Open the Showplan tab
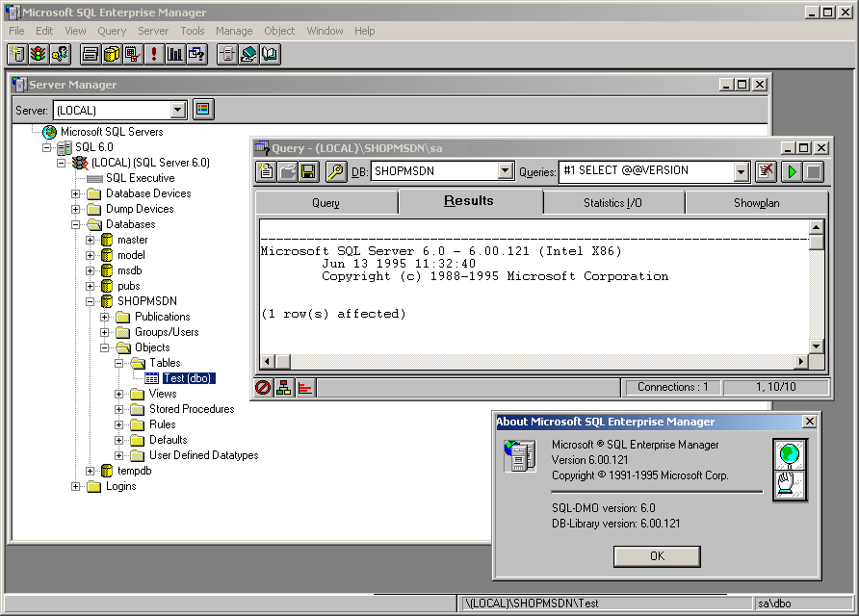Viewport: 859px width, 616px height. click(756, 203)
